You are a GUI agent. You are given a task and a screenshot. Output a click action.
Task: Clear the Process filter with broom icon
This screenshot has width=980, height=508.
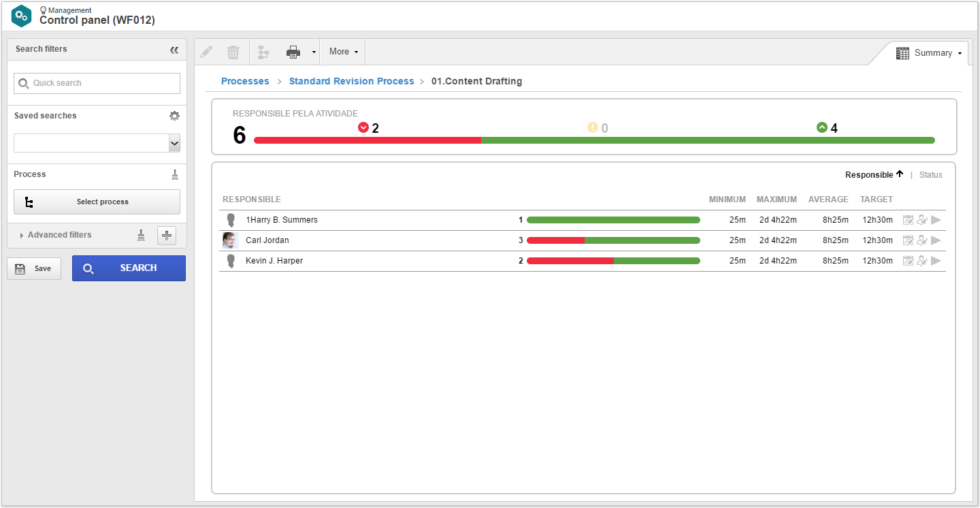pyautogui.click(x=175, y=174)
